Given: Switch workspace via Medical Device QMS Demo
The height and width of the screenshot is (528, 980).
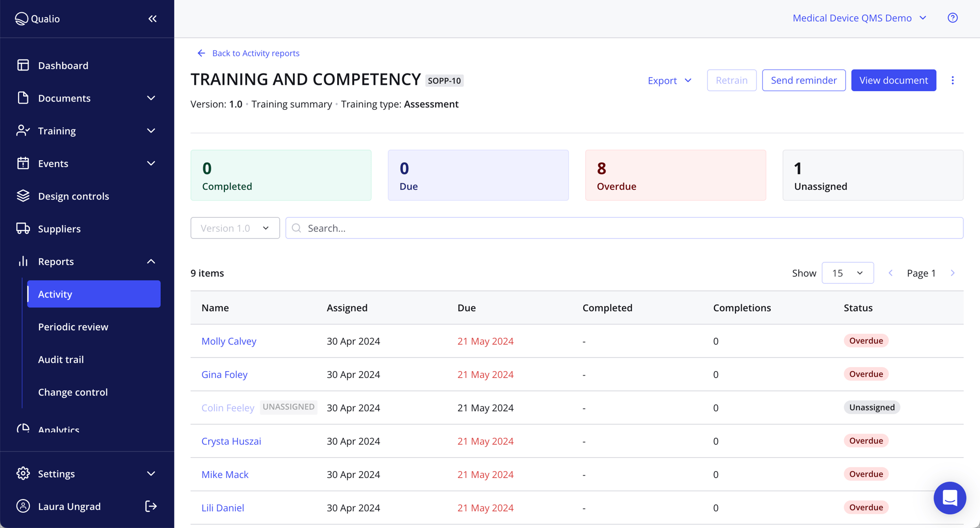Looking at the screenshot, I should pos(859,18).
